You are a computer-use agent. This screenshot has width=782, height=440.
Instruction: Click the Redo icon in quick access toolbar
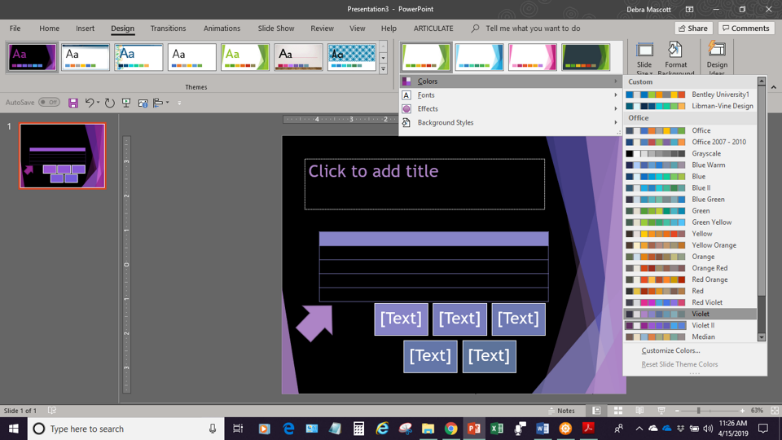110,103
